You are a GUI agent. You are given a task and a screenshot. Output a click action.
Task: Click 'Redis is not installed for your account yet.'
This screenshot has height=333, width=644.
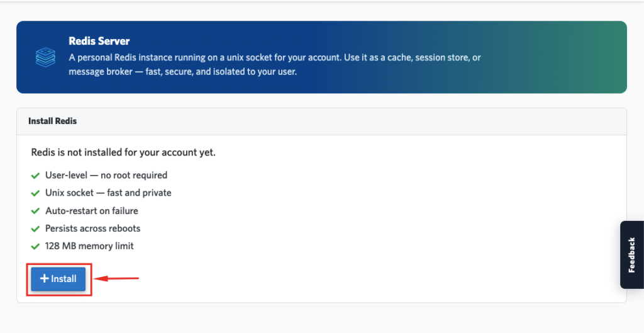(123, 152)
